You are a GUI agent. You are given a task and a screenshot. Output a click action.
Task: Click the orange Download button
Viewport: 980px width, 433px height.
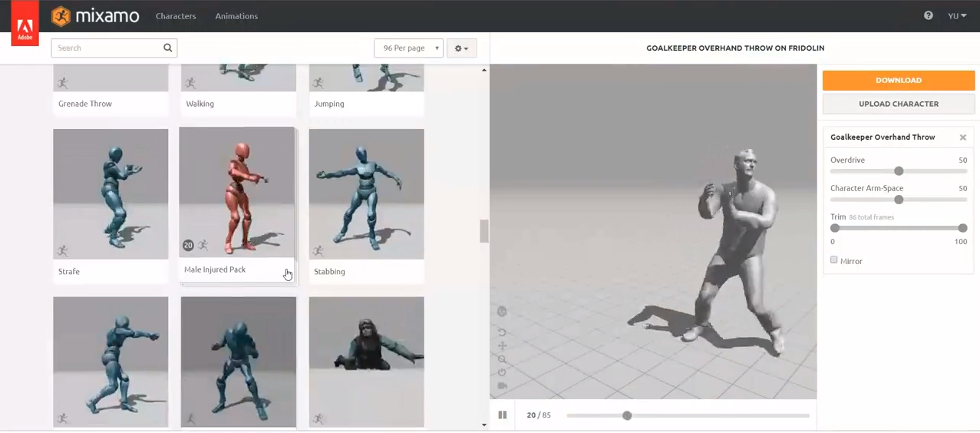point(898,80)
